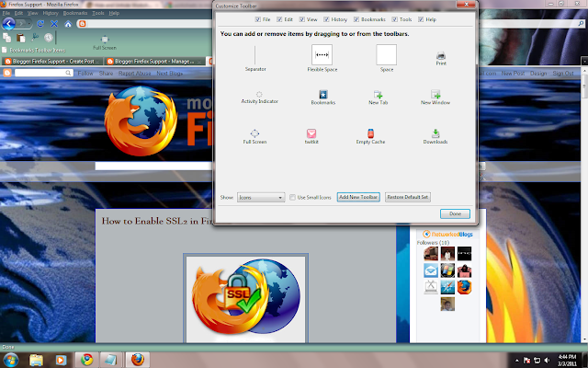This screenshot has width=588, height=368.
Task: Switch to Blogger Manage tab
Action: click(x=154, y=62)
